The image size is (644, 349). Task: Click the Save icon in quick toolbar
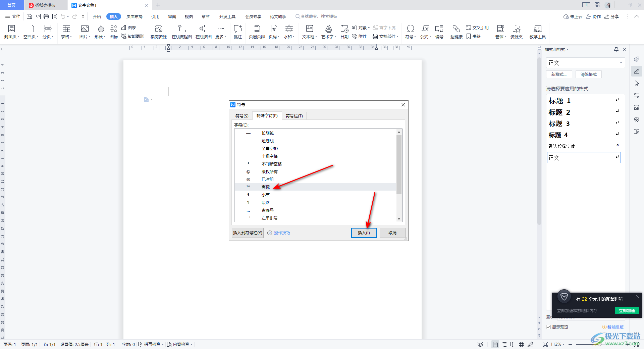[x=29, y=16]
